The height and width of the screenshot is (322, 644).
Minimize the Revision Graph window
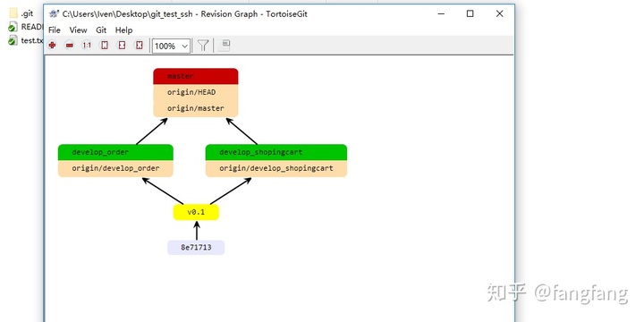click(x=441, y=13)
